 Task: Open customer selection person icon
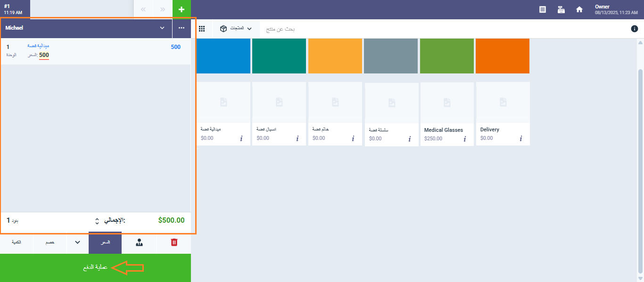tap(139, 242)
